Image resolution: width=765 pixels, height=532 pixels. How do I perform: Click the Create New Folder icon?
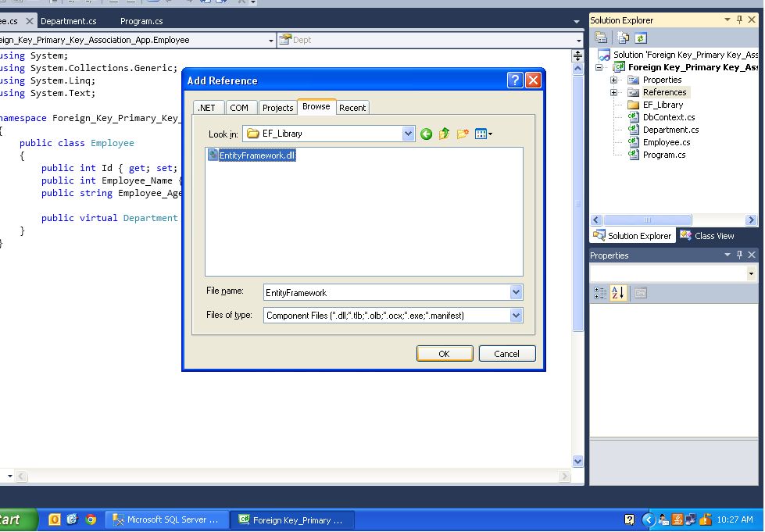(463, 134)
